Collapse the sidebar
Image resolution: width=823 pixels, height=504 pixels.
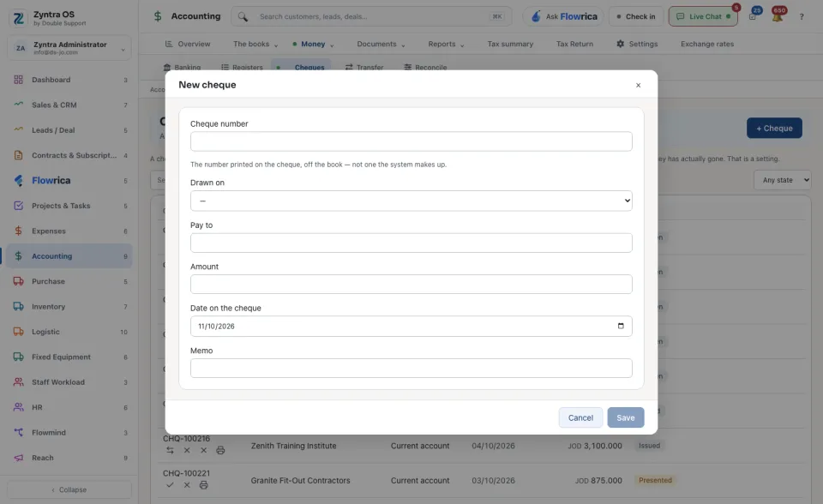coord(69,489)
